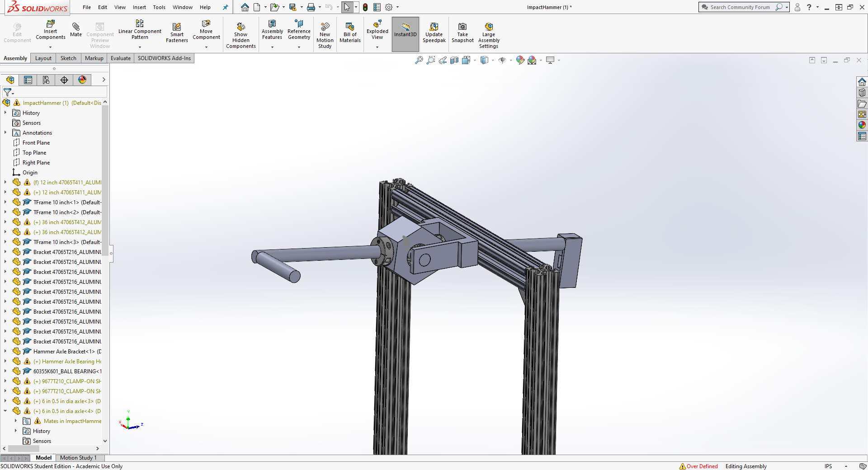Click the feature tree filter field
The height and width of the screenshot is (470, 868).
point(55,92)
